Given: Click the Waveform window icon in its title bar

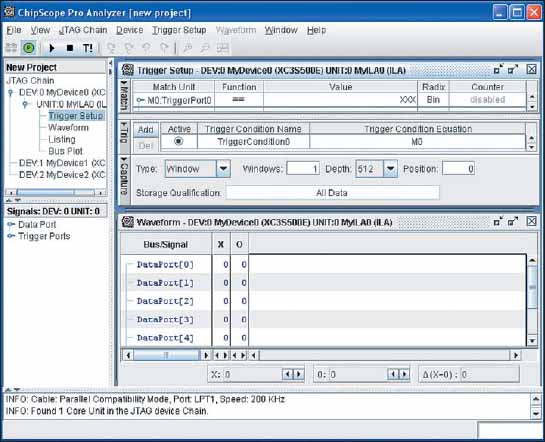Looking at the screenshot, I should coord(128,222).
